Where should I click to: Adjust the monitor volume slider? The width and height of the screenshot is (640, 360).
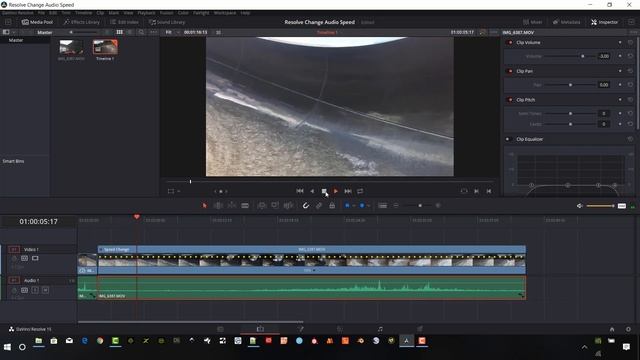coord(600,206)
